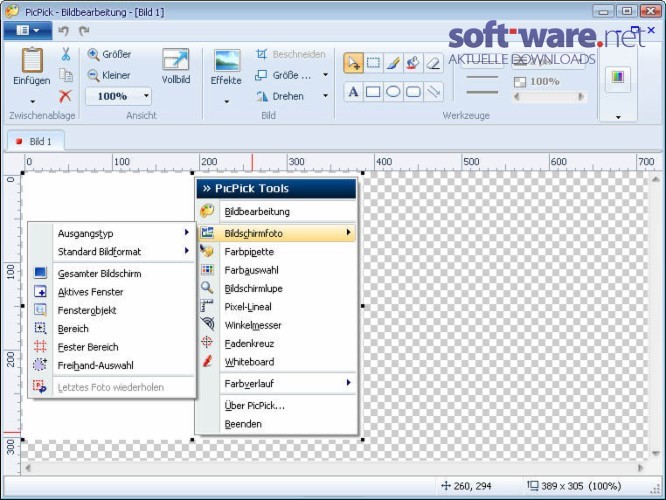Choose Beenden from the menu
This screenshot has width=666, height=500.
[x=276, y=424]
